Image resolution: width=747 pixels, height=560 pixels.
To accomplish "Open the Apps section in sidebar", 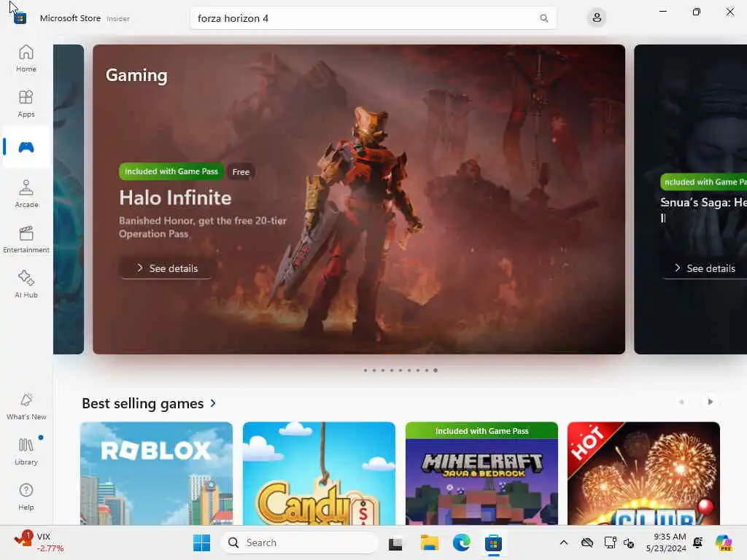I will [x=26, y=104].
